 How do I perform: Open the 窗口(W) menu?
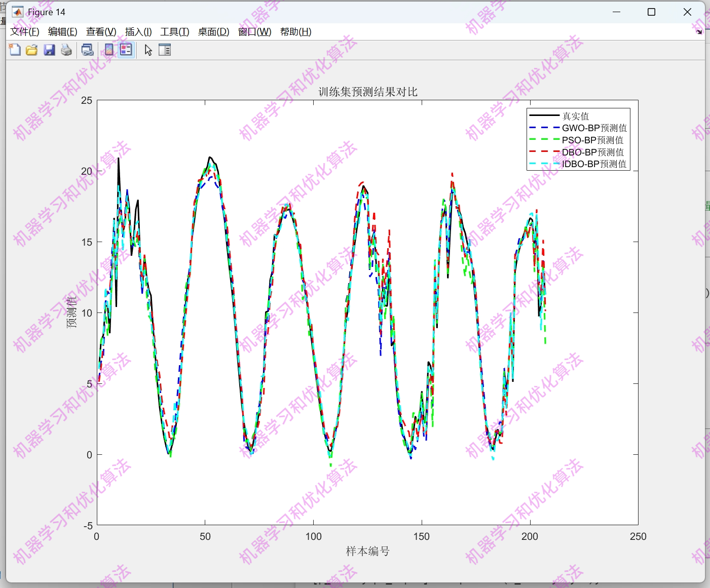[254, 32]
